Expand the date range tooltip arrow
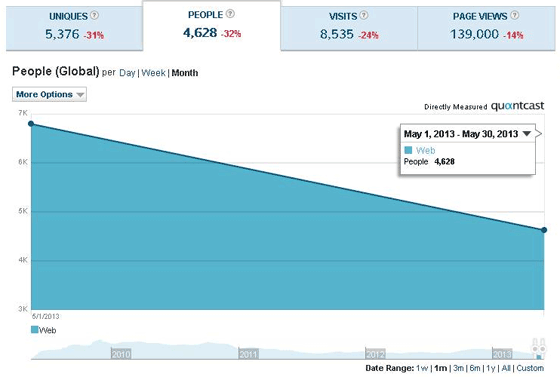The width and height of the screenshot is (560, 377). point(526,134)
